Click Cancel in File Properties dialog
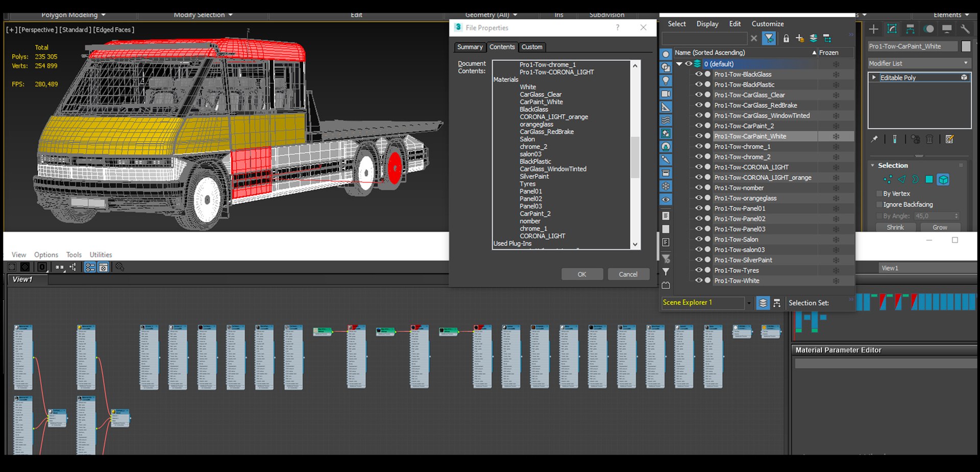Screen dimensions: 980x472 [x=628, y=274]
